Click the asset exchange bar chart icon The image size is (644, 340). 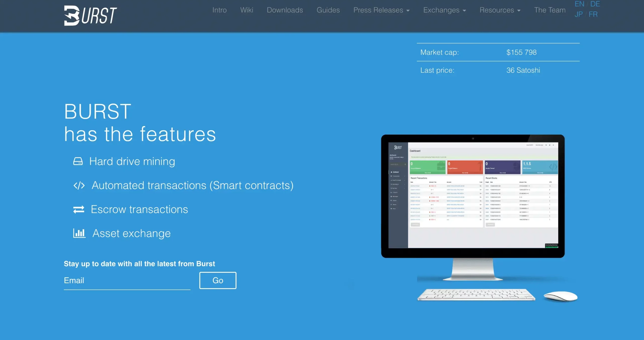tap(79, 233)
